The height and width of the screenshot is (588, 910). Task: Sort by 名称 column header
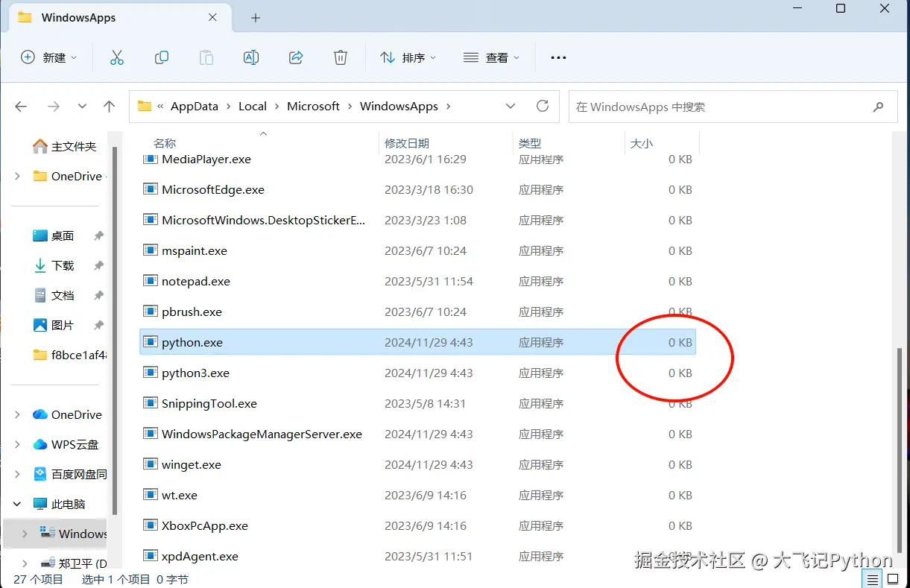165,143
